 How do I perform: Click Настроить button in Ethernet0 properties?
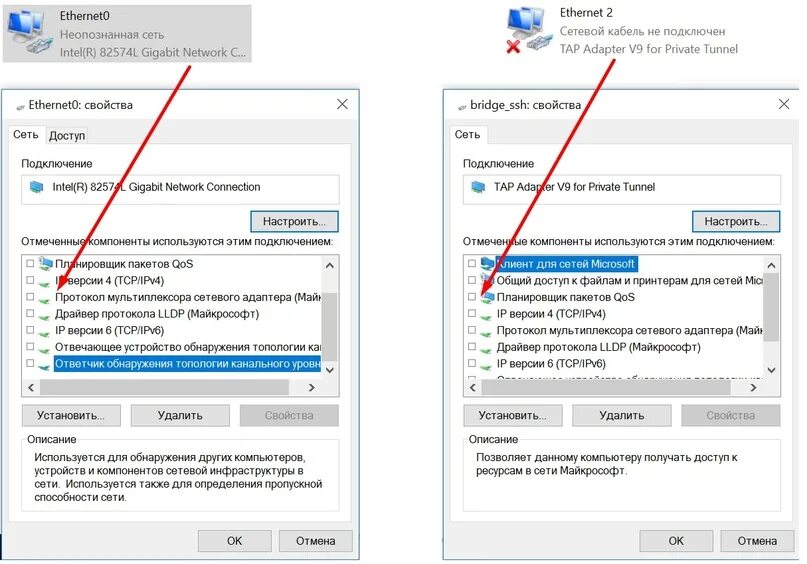294,221
